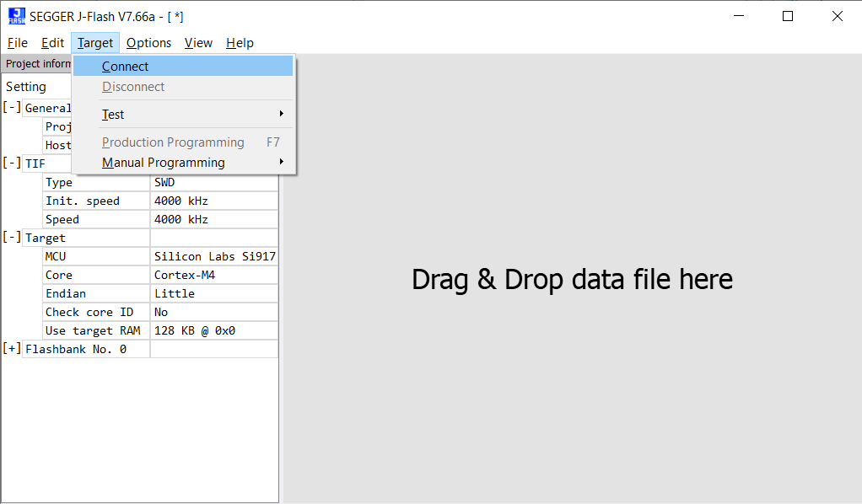Screen dimensions: 862x504
Task: Select the General tree row
Action: pos(48,108)
